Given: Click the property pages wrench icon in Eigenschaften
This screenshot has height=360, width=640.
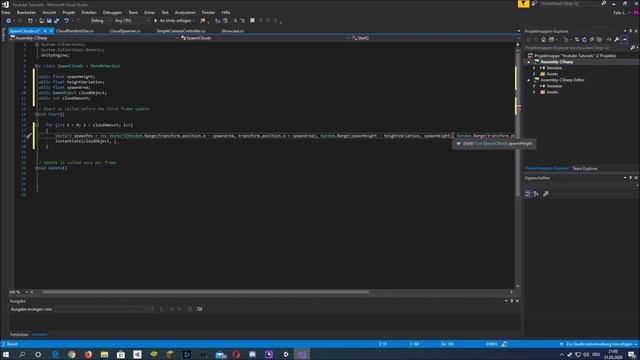Looking at the screenshot, I should 546,194.
